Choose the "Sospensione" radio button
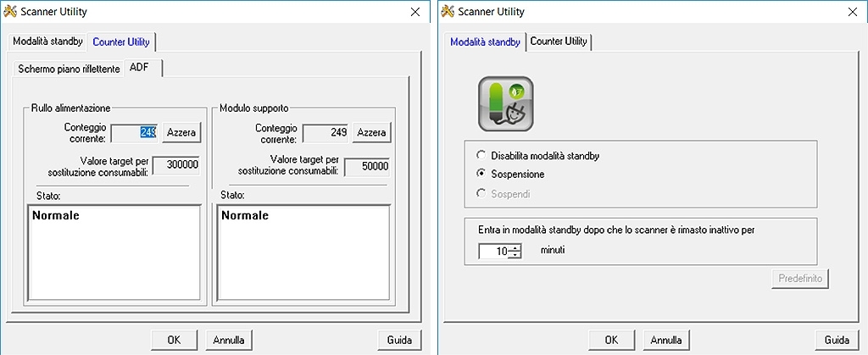Image resolution: width=868 pixels, height=355 pixels. click(x=482, y=175)
